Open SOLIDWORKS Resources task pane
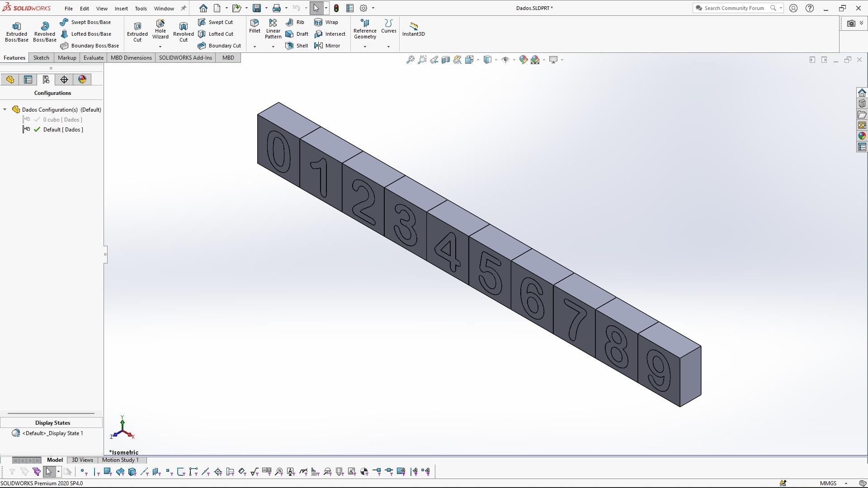 [x=862, y=93]
